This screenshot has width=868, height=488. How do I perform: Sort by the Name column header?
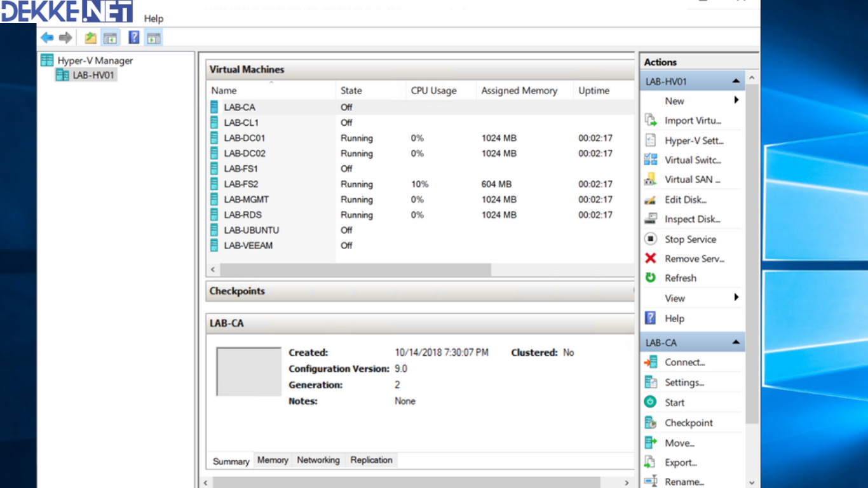click(x=271, y=90)
